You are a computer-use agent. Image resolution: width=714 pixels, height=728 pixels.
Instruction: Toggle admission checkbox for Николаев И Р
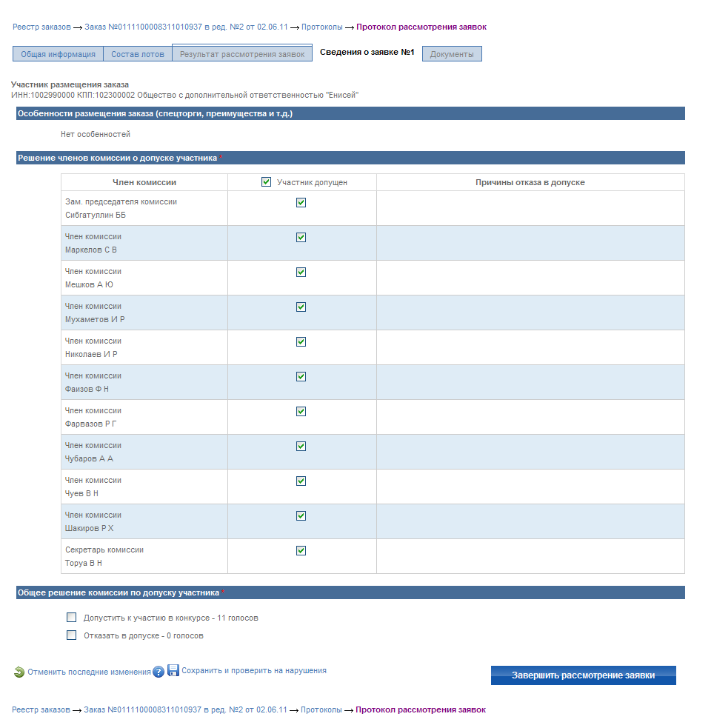click(x=301, y=341)
